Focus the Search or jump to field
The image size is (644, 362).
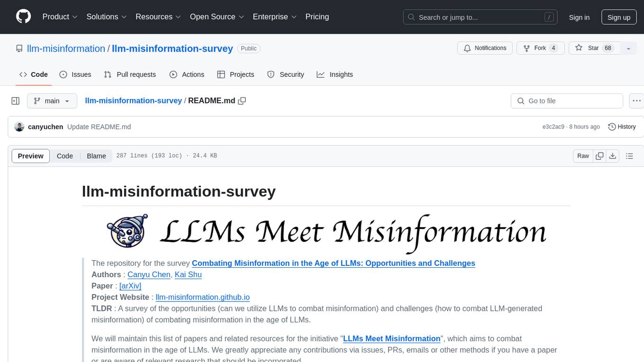[481, 17]
